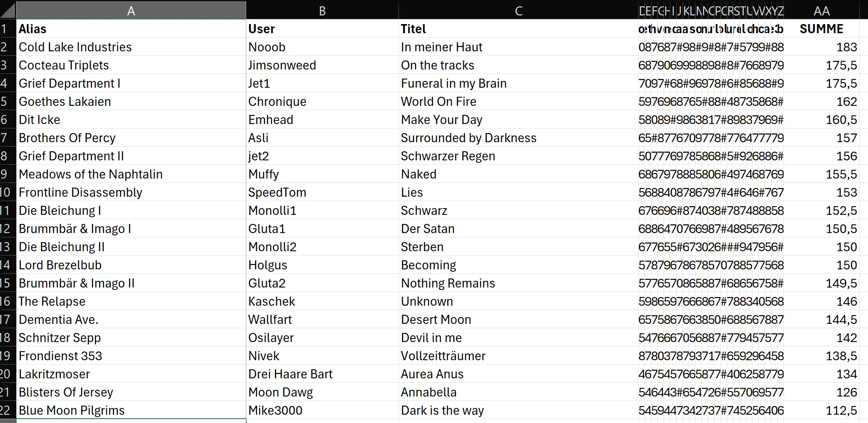Select the Funeral in my Brain cell

pos(518,83)
